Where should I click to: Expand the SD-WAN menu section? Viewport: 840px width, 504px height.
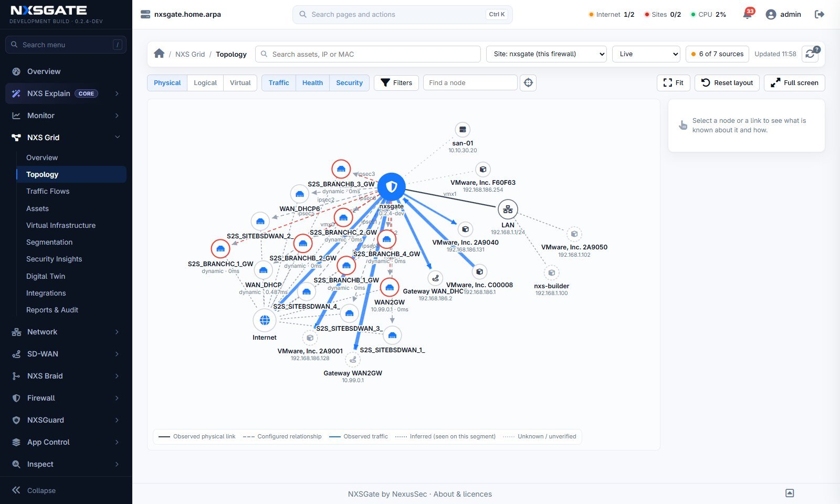click(66, 354)
